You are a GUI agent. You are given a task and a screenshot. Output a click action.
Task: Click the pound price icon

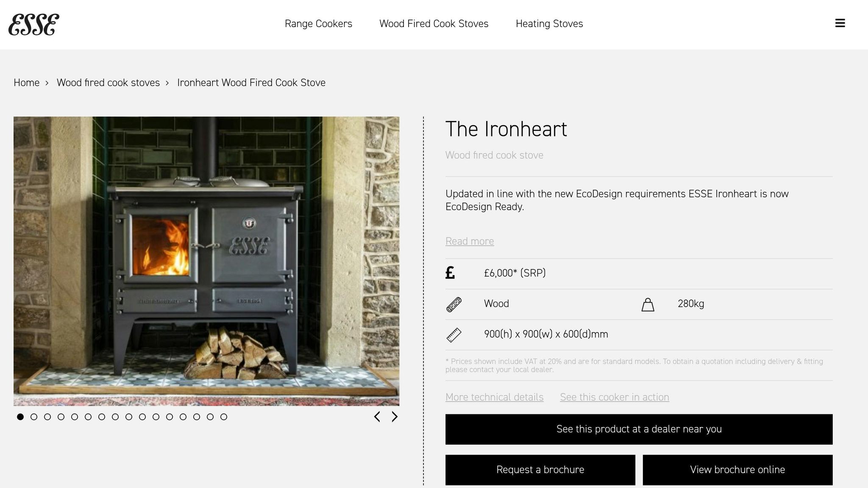(450, 273)
